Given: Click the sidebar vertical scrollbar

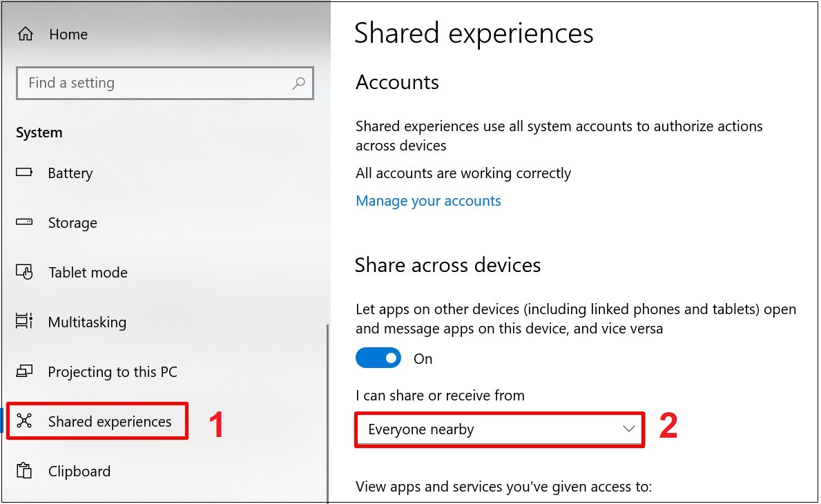Looking at the screenshot, I should tap(327, 414).
